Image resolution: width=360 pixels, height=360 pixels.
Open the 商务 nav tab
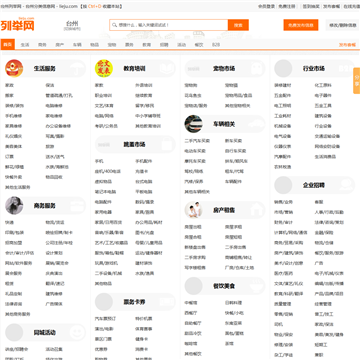coord(42,45)
